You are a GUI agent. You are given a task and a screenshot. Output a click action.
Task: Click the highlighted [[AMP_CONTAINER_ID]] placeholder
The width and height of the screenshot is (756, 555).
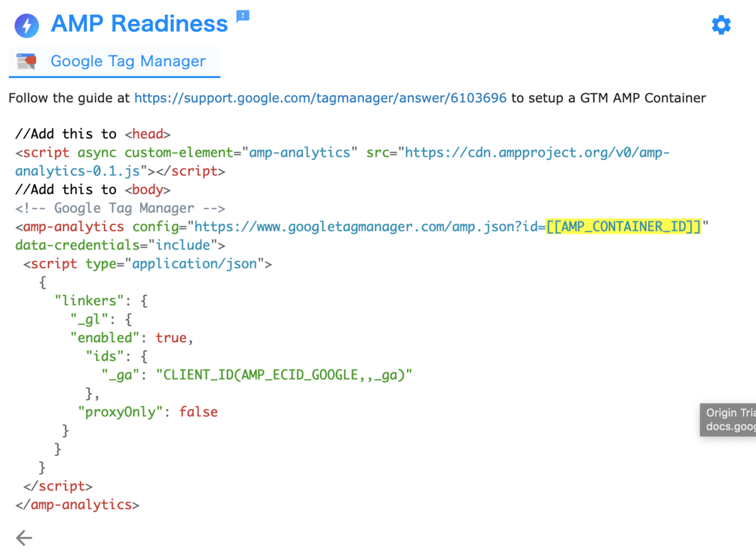(x=624, y=227)
